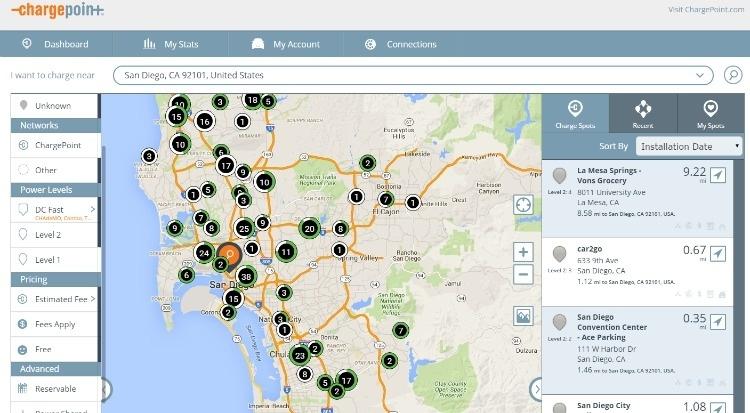The width and height of the screenshot is (750, 413).
Task: Switch to the Recent tab
Action: (x=643, y=114)
